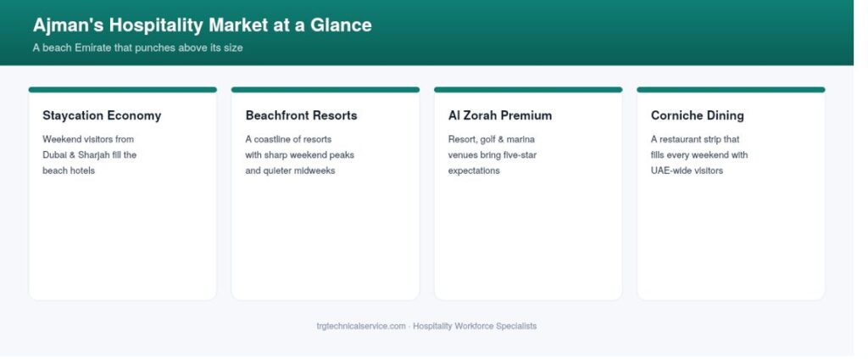Screen dimensions: 868x359
Task: Open the trgtechnicalservice.com footer link
Action: point(361,326)
